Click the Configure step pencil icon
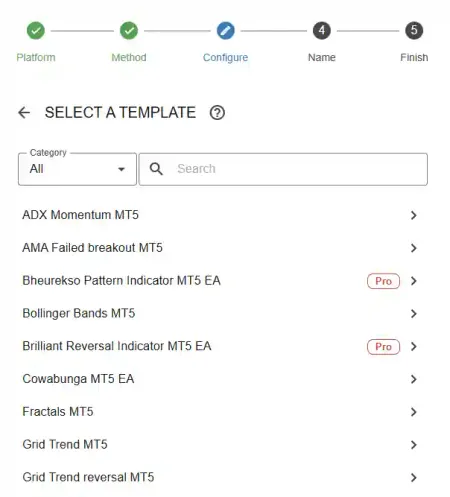The width and height of the screenshot is (450, 497). 226,31
